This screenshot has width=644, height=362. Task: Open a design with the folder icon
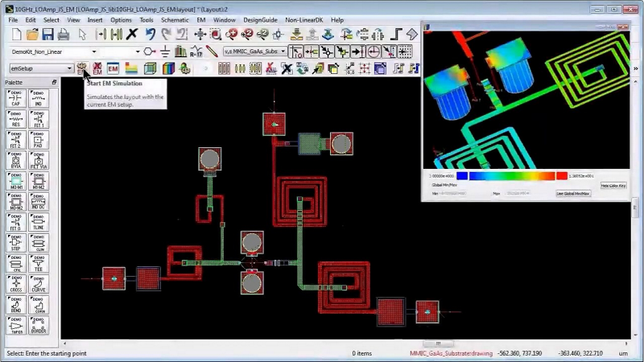pyautogui.click(x=32, y=35)
